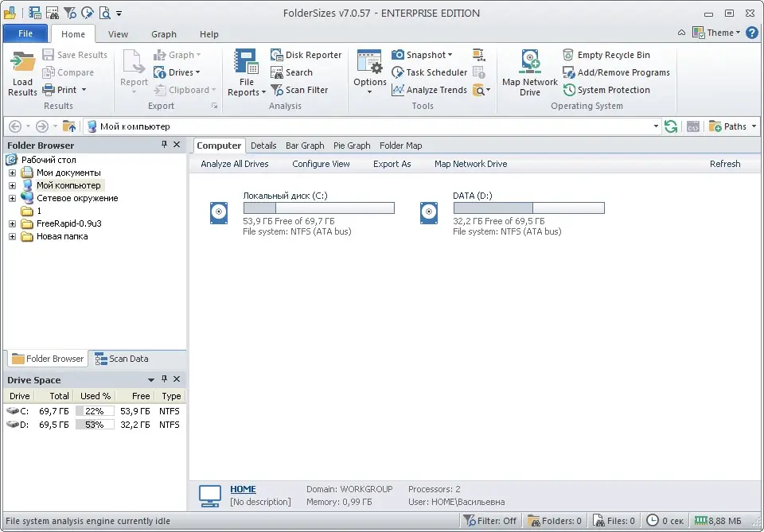Viewport: 764px width, 532px height.
Task: Expand Новая папка folder node
Action: coord(12,236)
